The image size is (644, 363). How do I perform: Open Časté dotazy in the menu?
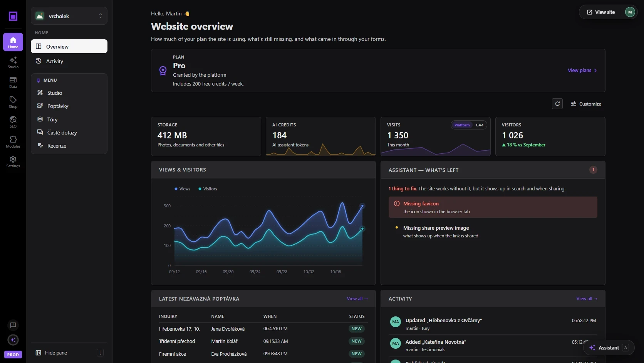click(69, 133)
